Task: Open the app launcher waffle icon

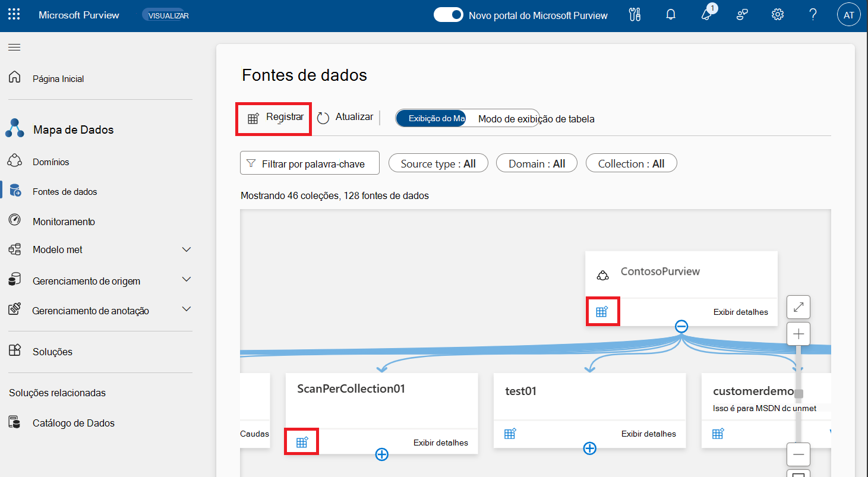Action: point(14,15)
